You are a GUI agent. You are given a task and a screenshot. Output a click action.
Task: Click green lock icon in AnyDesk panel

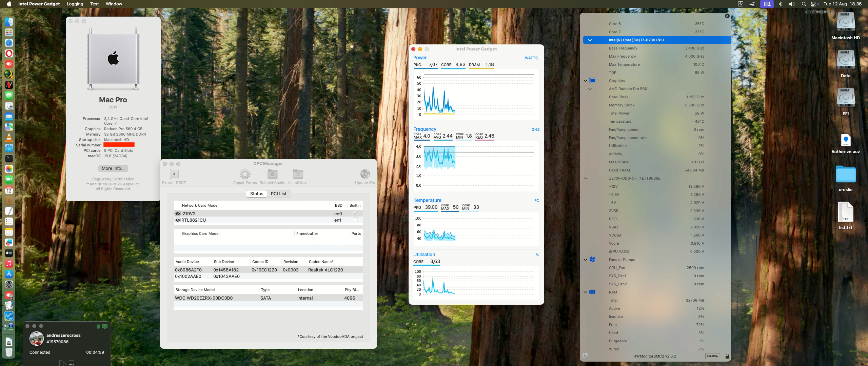98,326
